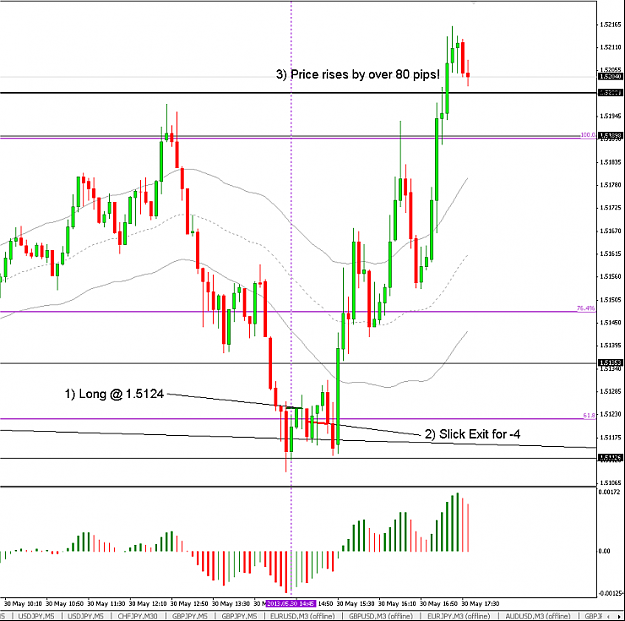Switch to the EURJPY,M3 (offline) tab
The width and height of the screenshot is (625, 621).
pyautogui.click(x=458, y=616)
